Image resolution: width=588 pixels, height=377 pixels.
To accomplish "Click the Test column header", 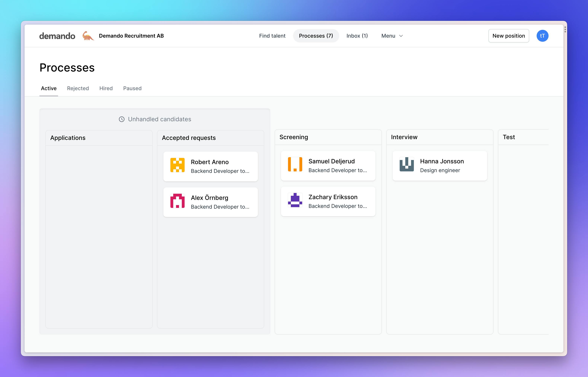I will pos(523,137).
